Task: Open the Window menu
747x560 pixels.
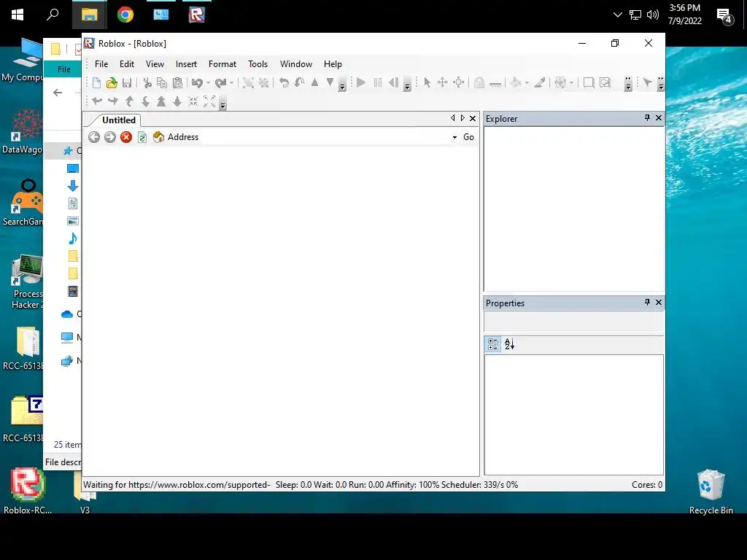Action: point(296,64)
